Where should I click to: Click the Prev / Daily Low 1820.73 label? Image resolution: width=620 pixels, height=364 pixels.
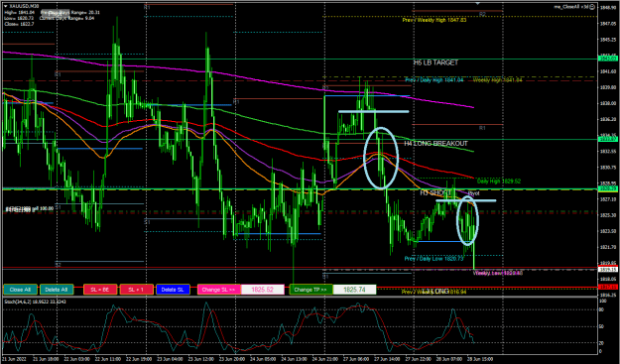point(434,259)
